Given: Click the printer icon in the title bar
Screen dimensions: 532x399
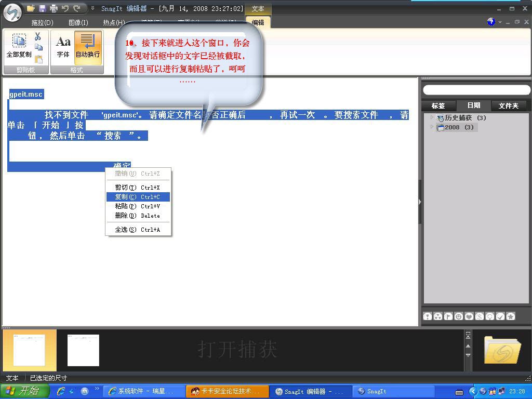Looking at the screenshot, I should (x=54, y=8).
